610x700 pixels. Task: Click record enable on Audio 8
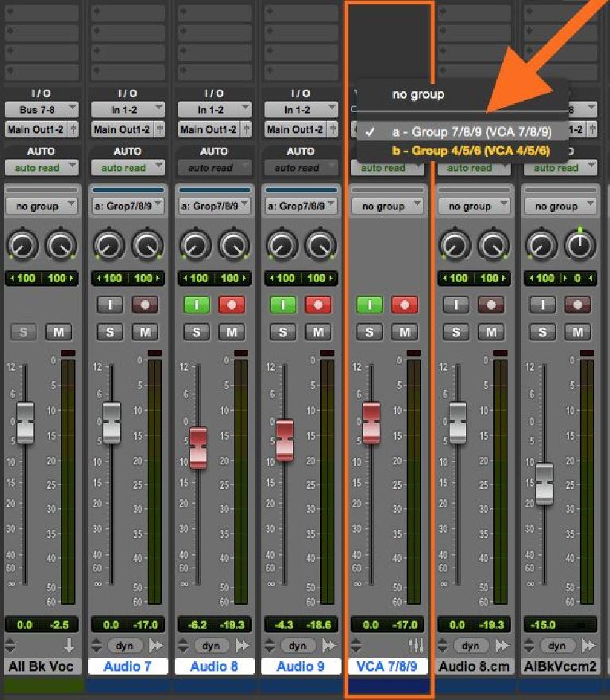(x=231, y=305)
